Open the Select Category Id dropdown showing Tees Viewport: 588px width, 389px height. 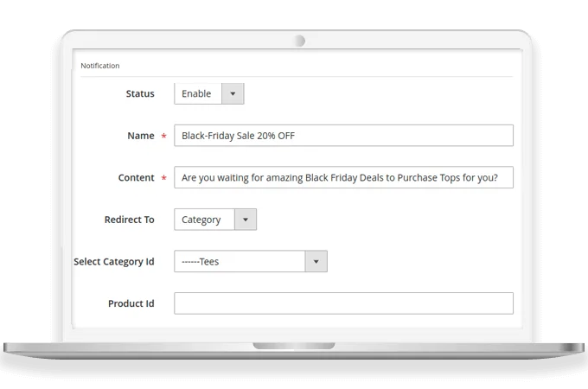point(251,262)
